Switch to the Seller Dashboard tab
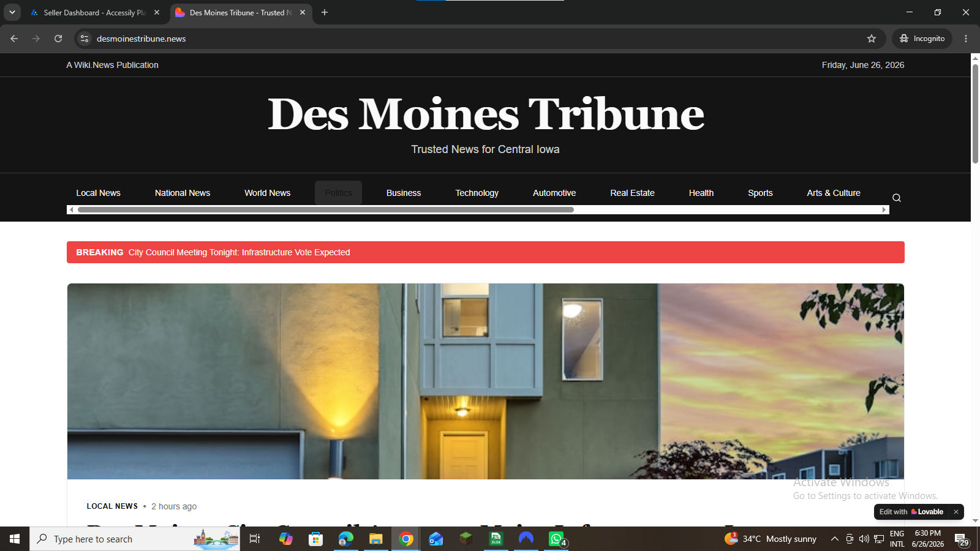This screenshot has height=551, width=980. click(x=96, y=12)
